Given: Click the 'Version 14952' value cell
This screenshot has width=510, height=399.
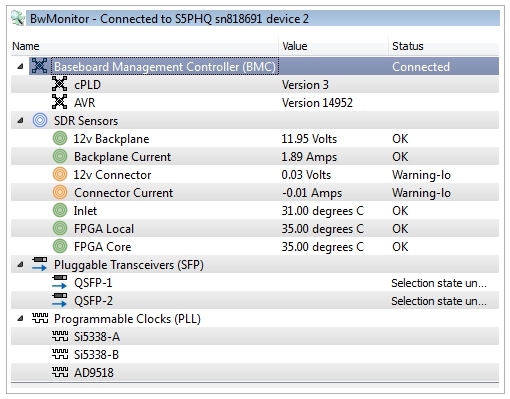Looking at the screenshot, I should 317,103.
